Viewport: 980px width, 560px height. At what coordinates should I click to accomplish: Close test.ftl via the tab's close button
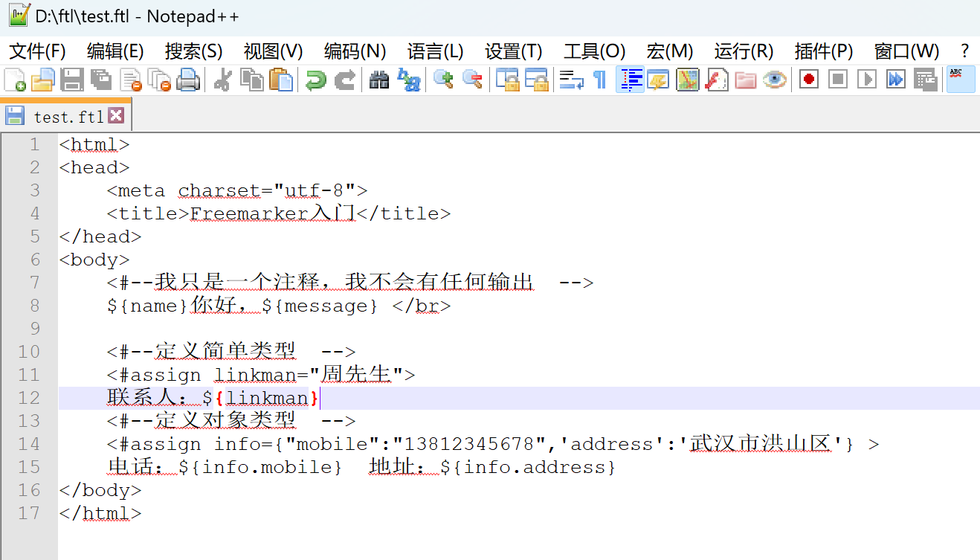pyautogui.click(x=115, y=115)
